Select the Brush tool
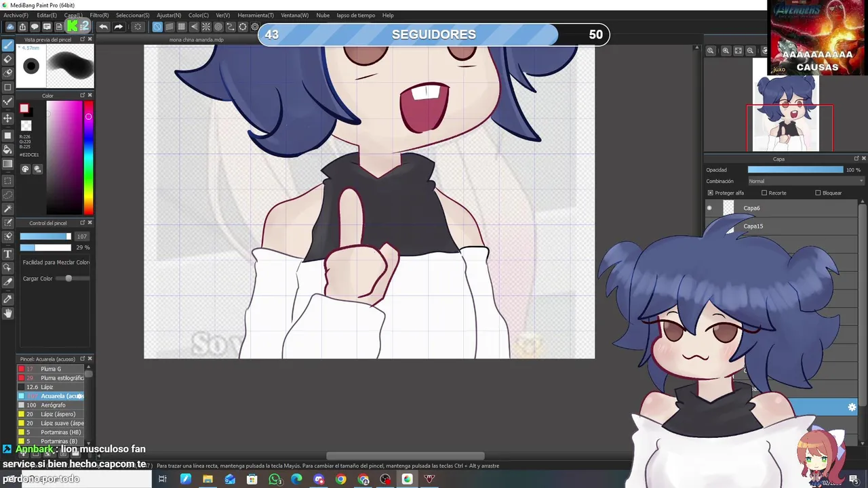The height and width of the screenshot is (488, 868). (x=8, y=45)
